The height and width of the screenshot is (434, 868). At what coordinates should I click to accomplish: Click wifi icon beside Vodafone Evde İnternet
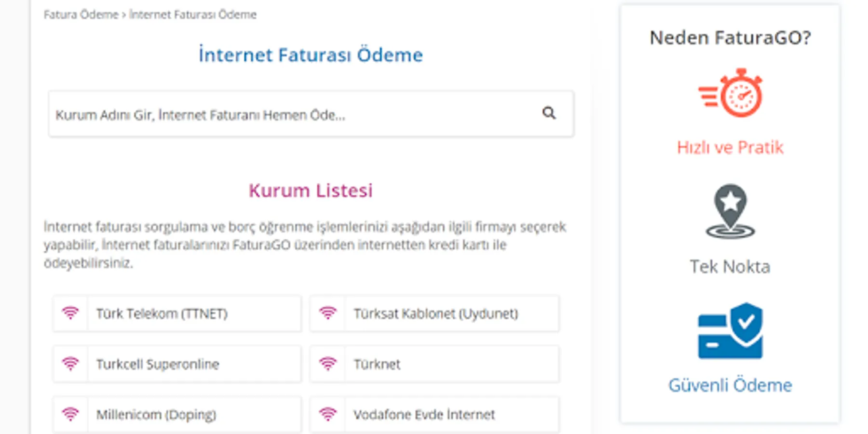pos(328,414)
